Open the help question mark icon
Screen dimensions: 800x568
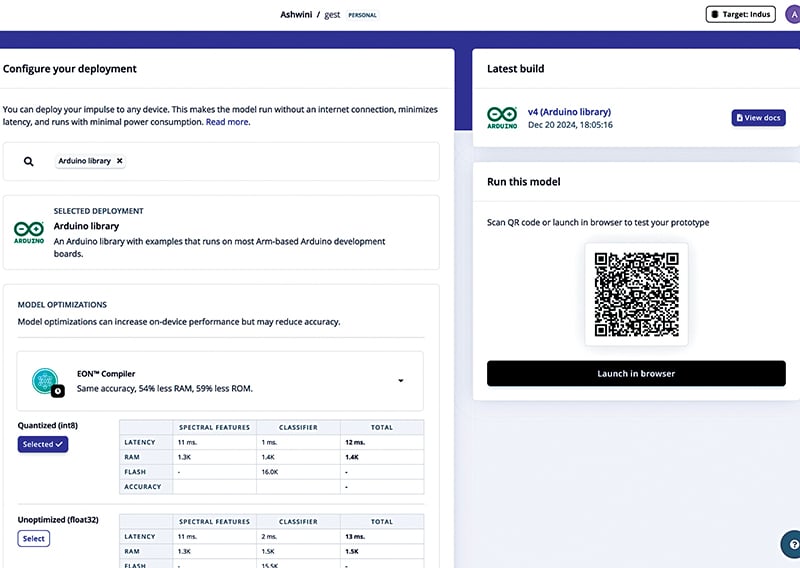(790, 545)
